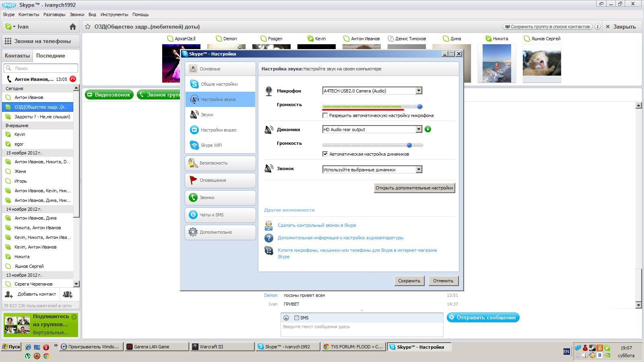
Task: Click the emoticon smiley icon in chat
Action: point(286,318)
